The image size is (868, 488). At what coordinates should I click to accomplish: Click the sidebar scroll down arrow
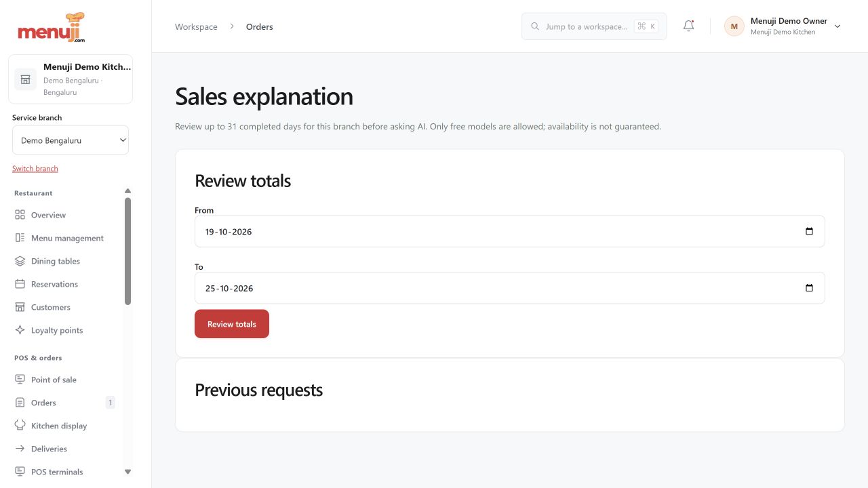pos(127,472)
